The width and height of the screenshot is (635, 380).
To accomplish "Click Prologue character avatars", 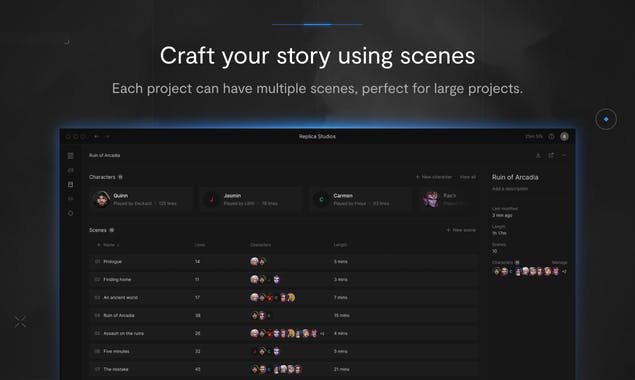I will coord(258,262).
